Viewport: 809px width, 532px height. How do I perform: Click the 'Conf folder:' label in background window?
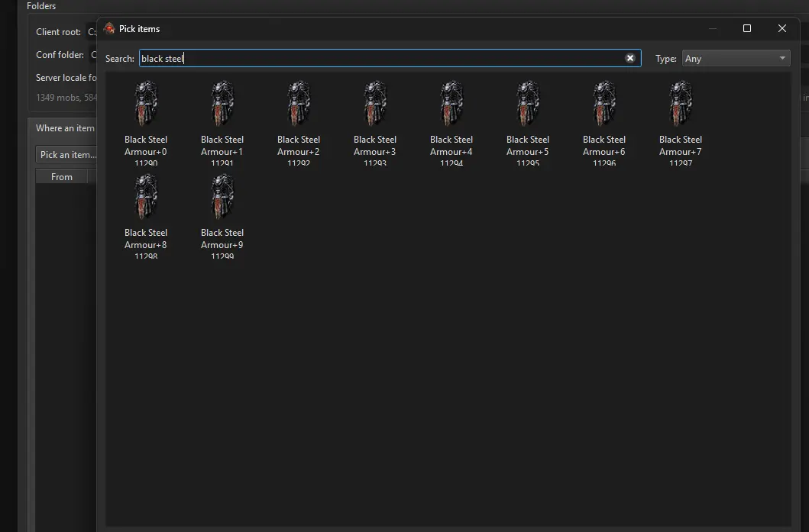pyautogui.click(x=60, y=55)
